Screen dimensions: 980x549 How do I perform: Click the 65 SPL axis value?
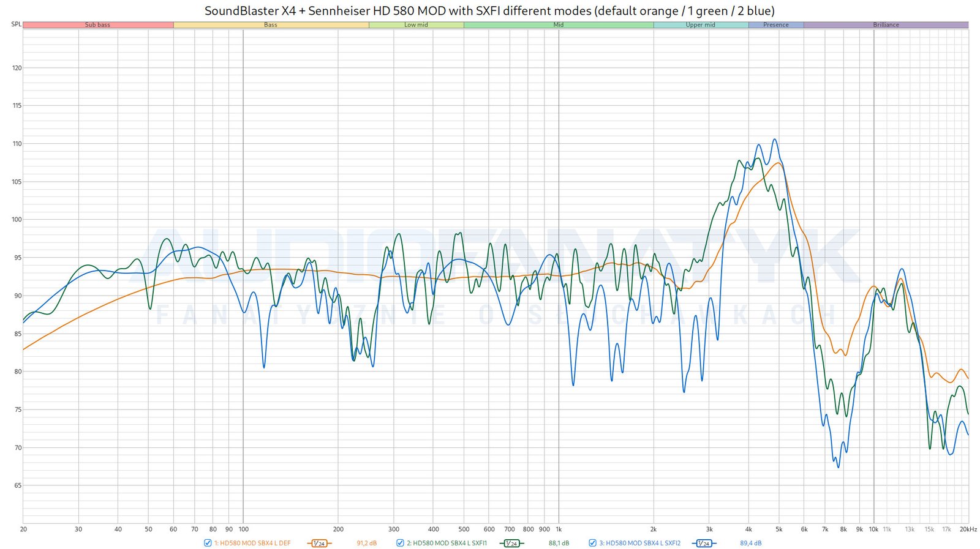[x=18, y=486]
